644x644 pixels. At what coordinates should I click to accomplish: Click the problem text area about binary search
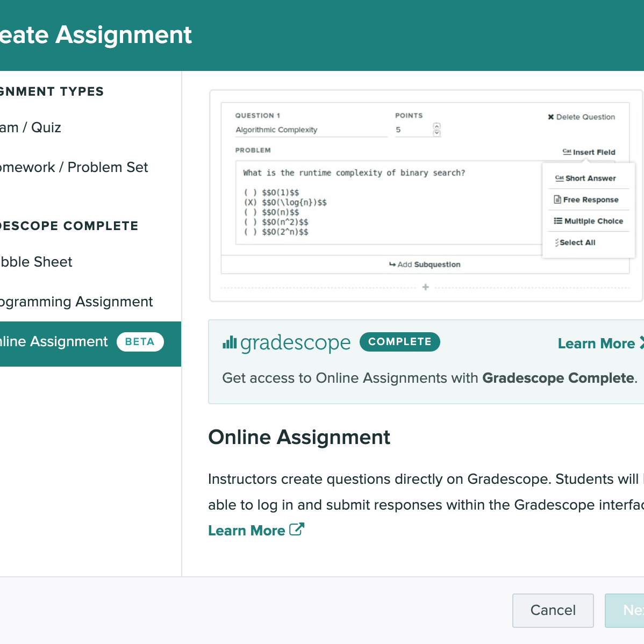389,203
